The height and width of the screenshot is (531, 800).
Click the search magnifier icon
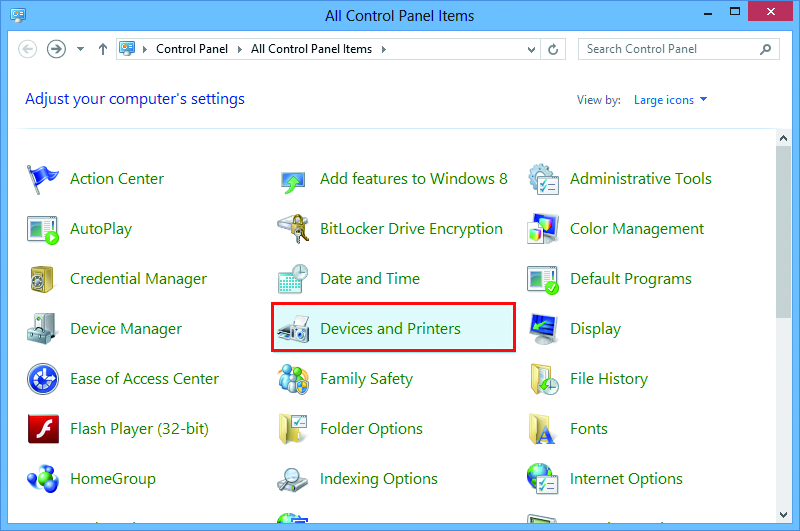click(765, 49)
